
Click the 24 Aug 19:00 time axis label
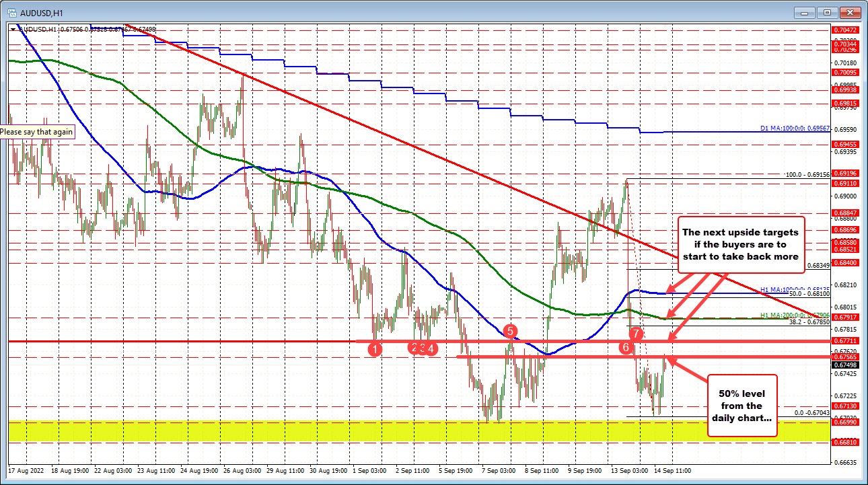click(198, 470)
